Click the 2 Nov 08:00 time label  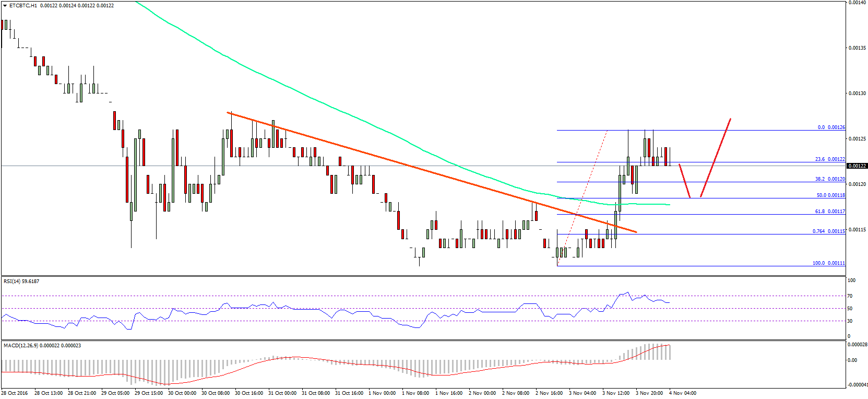coord(516,393)
